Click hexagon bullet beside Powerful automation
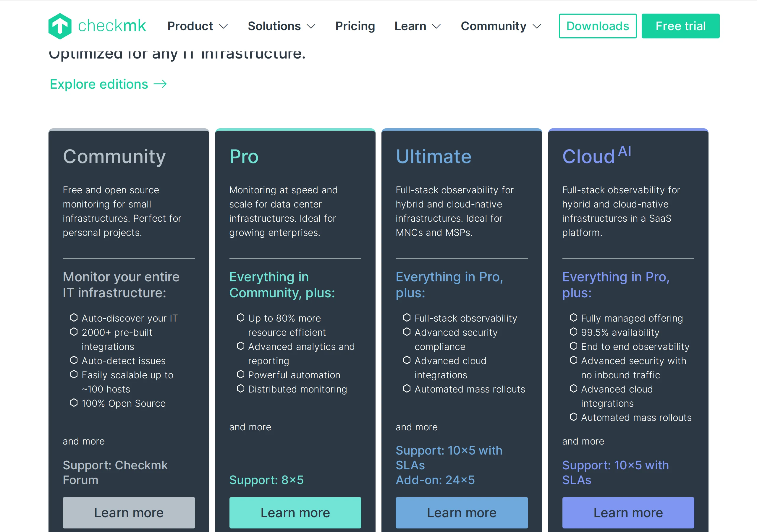 (x=241, y=374)
